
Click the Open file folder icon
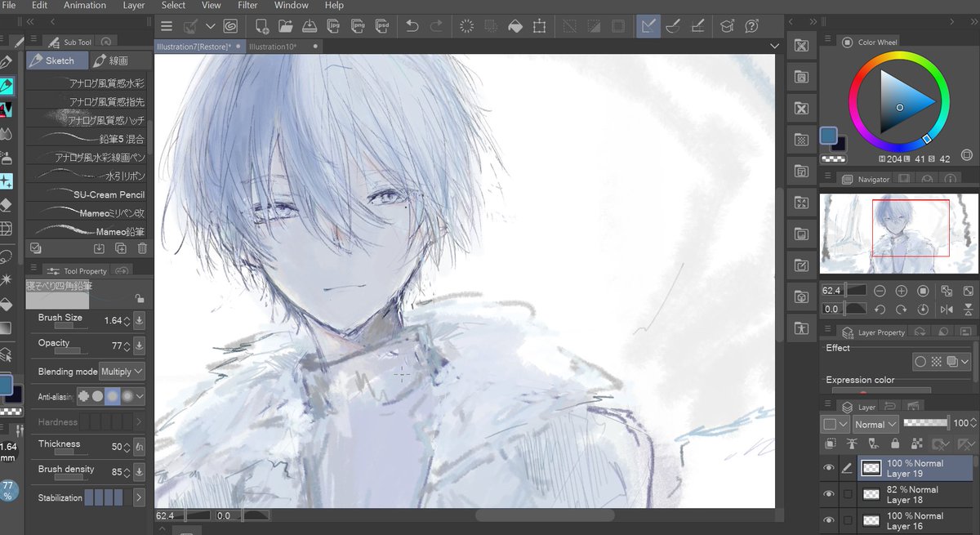pyautogui.click(x=286, y=26)
